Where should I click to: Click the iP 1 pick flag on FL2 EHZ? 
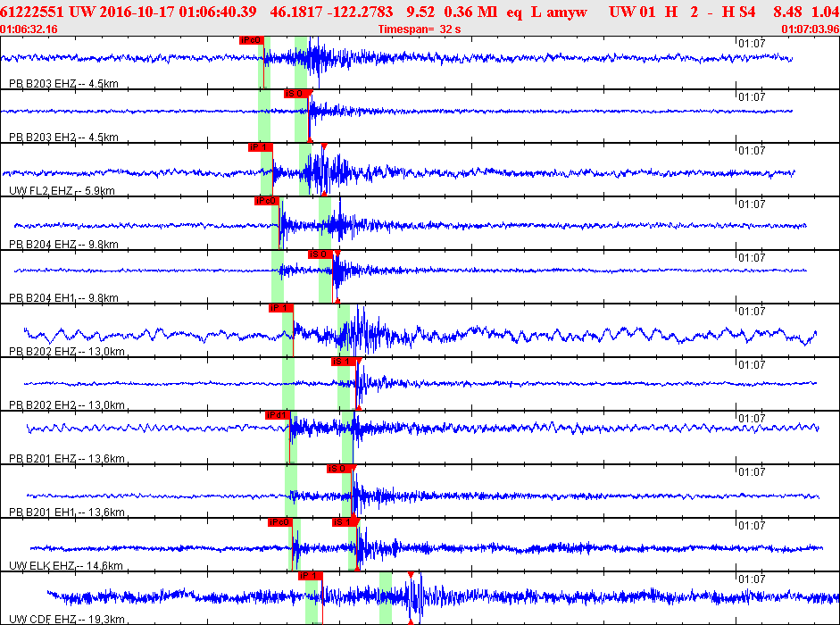click(x=261, y=147)
